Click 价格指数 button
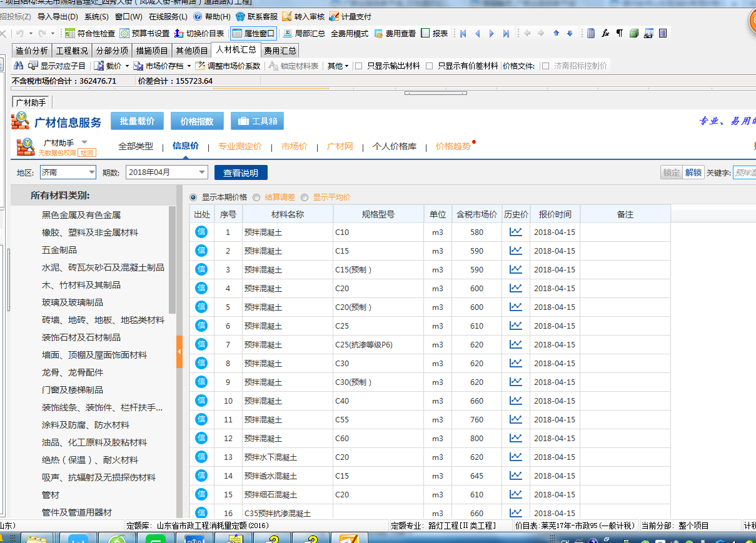 pos(197,121)
